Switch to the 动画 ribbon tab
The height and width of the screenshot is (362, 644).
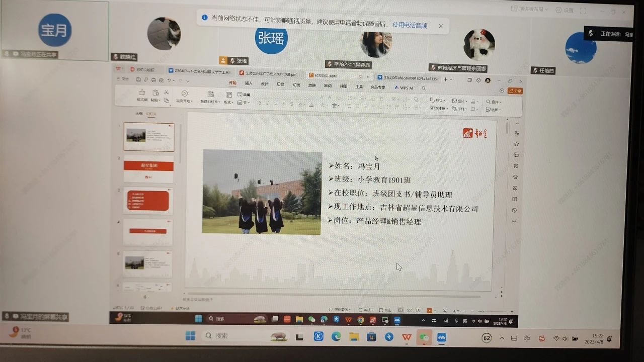[296, 85]
